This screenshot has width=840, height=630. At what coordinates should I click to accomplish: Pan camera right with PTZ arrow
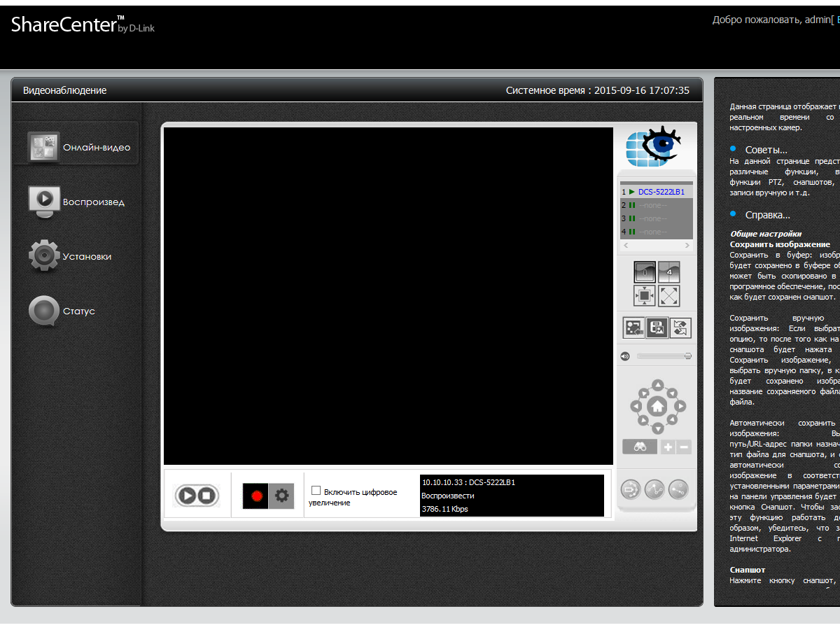click(x=680, y=406)
